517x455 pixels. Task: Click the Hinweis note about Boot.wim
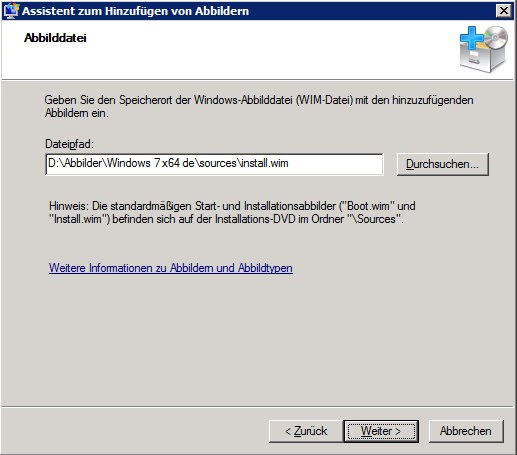(x=232, y=212)
